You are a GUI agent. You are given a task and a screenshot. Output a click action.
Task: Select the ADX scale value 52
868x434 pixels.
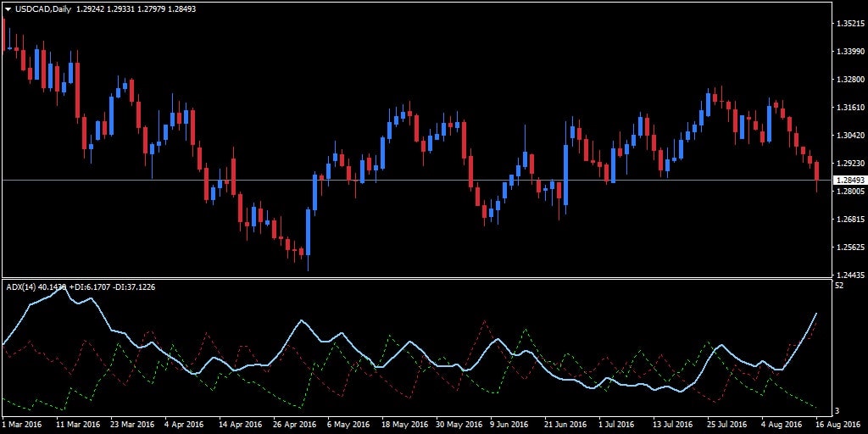(839, 286)
